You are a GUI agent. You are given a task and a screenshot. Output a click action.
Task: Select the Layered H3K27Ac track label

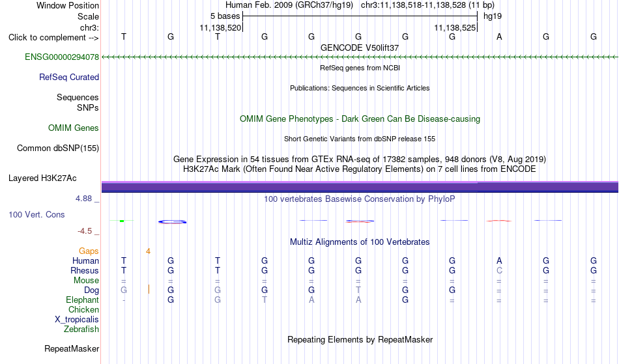click(42, 178)
